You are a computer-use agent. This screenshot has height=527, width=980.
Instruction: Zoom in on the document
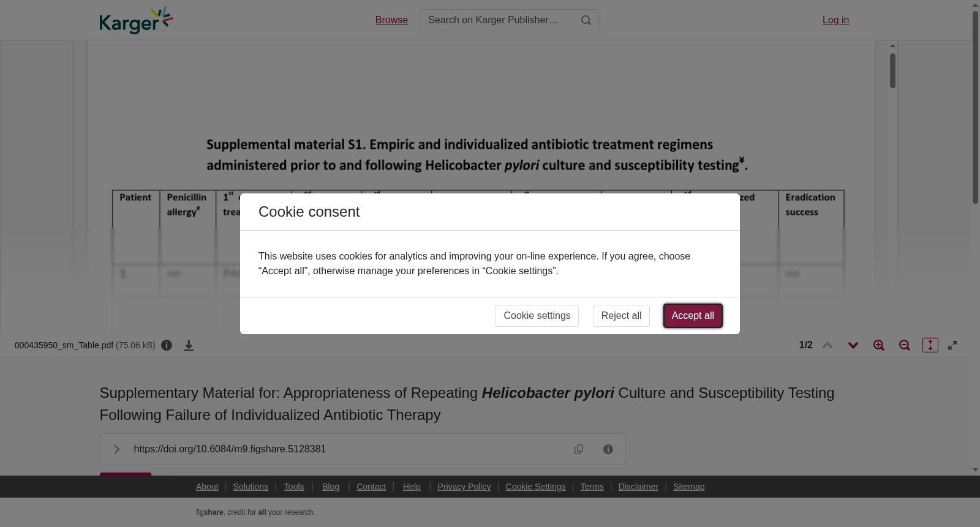click(879, 345)
